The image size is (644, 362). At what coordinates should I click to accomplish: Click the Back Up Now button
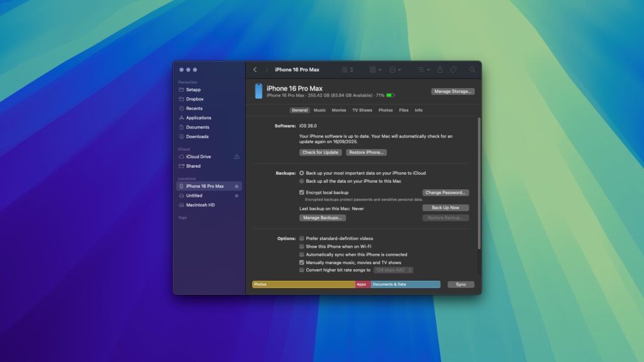pos(446,207)
